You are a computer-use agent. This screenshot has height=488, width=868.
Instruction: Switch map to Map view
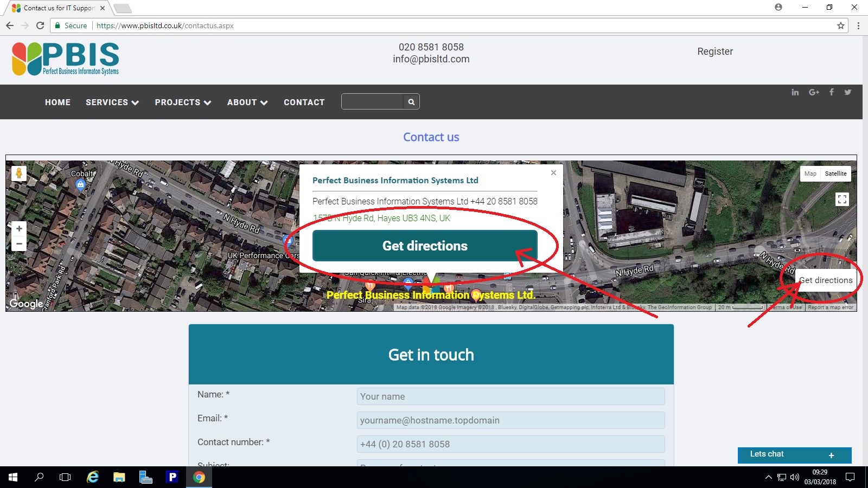(x=810, y=174)
